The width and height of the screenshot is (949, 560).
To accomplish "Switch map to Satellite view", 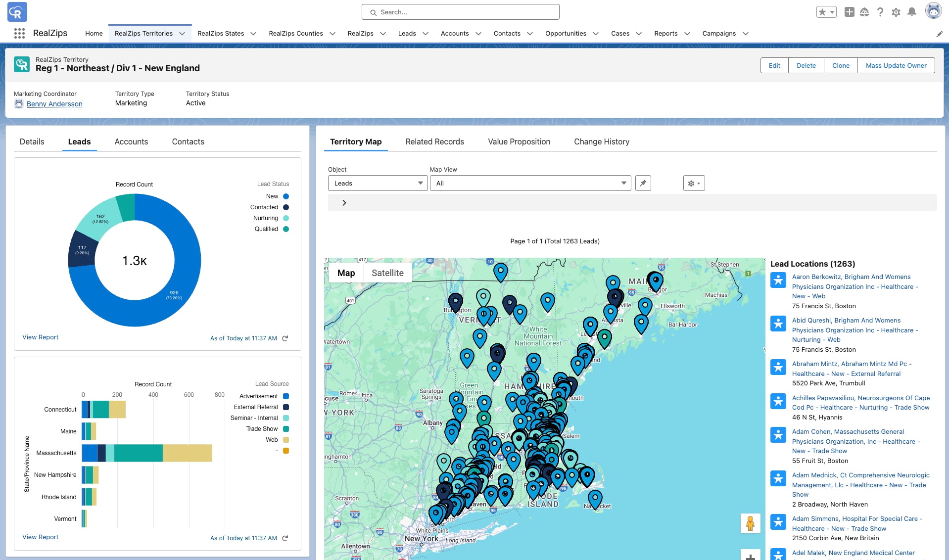I will tap(387, 273).
